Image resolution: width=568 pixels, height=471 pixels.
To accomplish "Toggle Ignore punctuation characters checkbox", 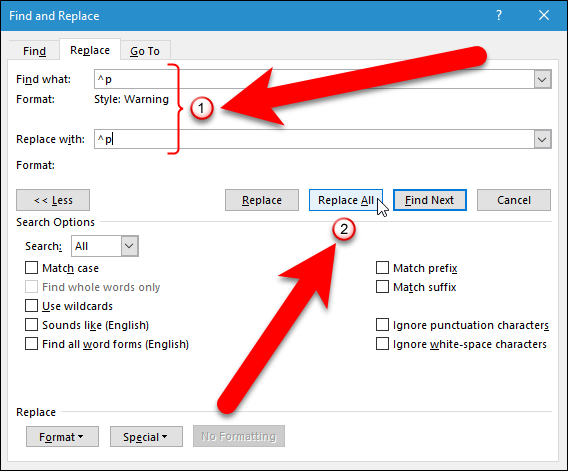I will tap(382, 325).
